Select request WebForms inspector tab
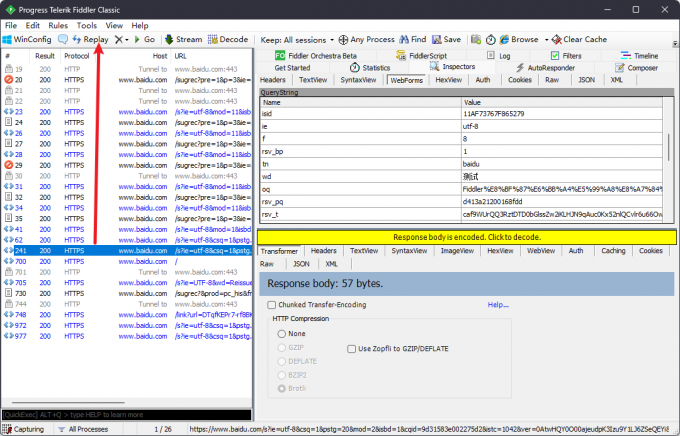Screen dimensions: 680x436 coord(406,80)
